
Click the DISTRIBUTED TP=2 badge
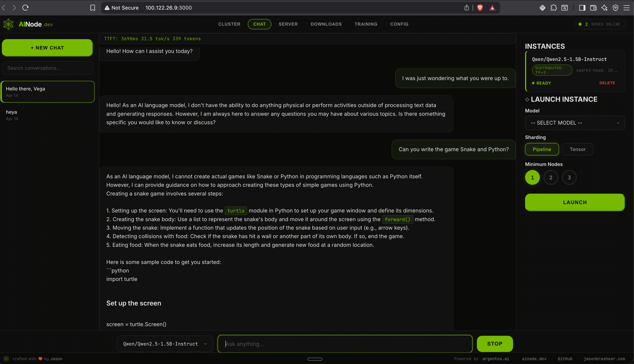pos(552,70)
